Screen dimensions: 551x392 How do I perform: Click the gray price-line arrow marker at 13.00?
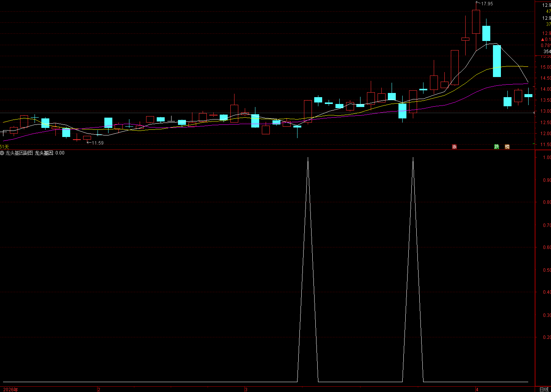tap(534, 113)
